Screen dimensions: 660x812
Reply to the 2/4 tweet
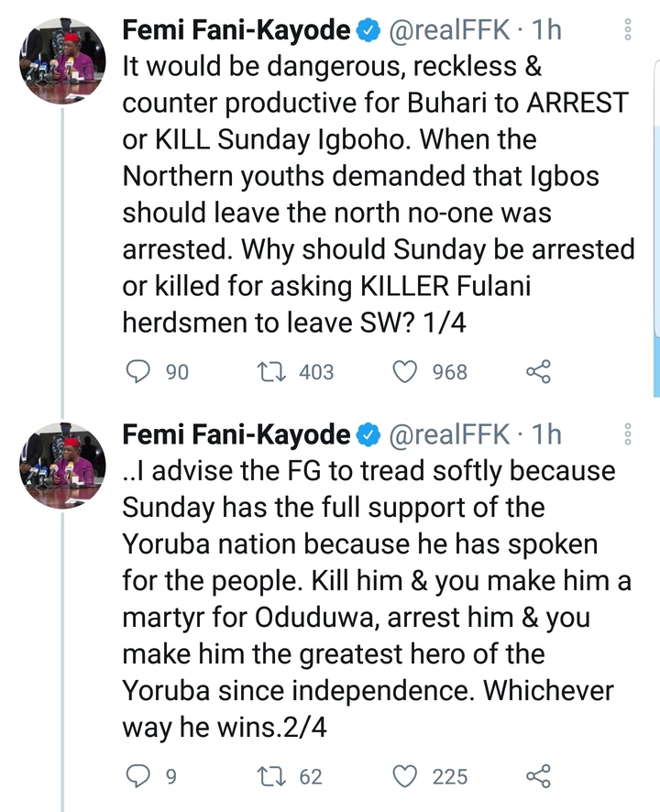click(x=137, y=776)
